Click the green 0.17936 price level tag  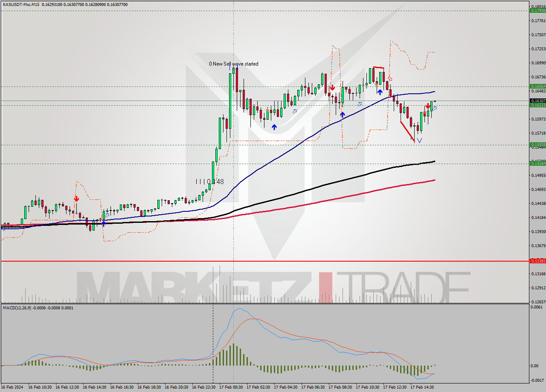pyautogui.click(x=537, y=10)
